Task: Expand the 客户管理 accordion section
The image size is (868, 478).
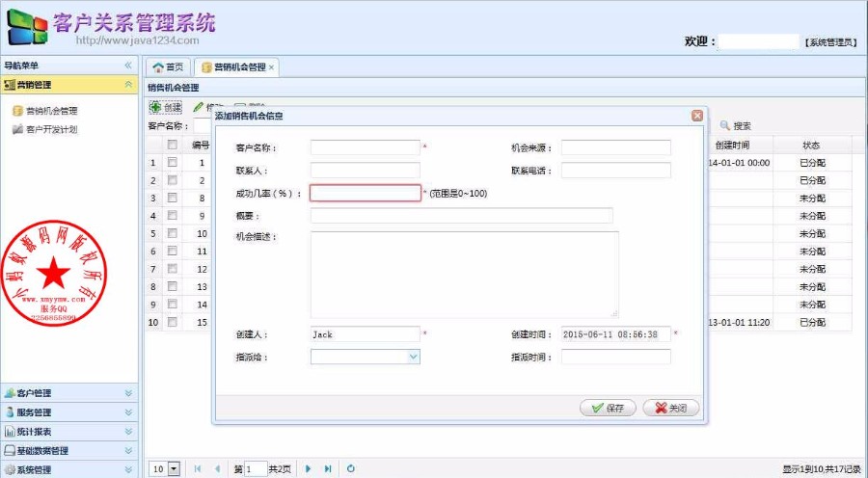Action: click(x=128, y=393)
